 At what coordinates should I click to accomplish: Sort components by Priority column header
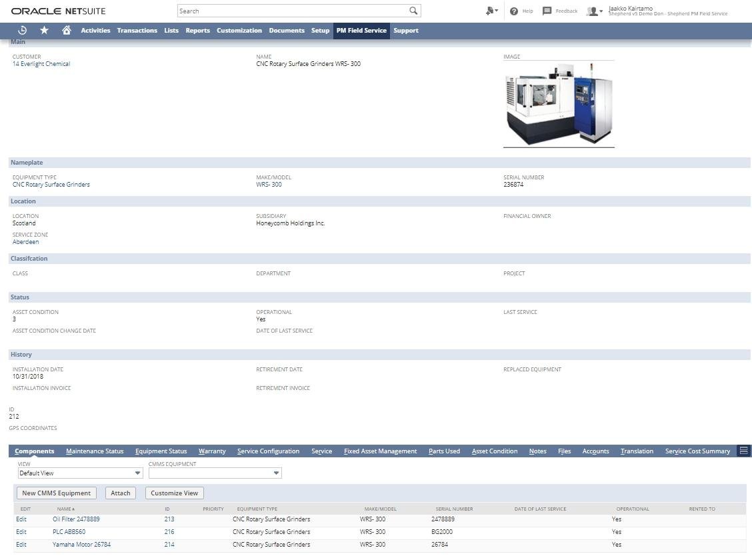pos(213,509)
